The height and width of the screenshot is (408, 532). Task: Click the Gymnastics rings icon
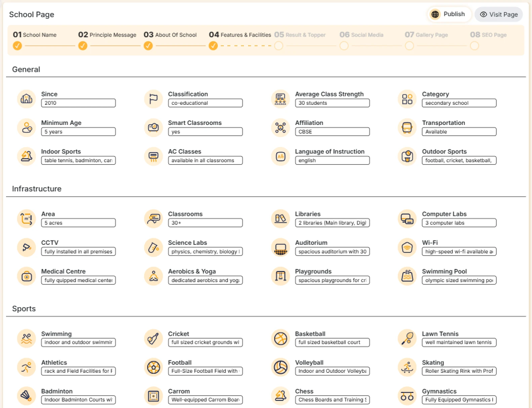tap(407, 396)
